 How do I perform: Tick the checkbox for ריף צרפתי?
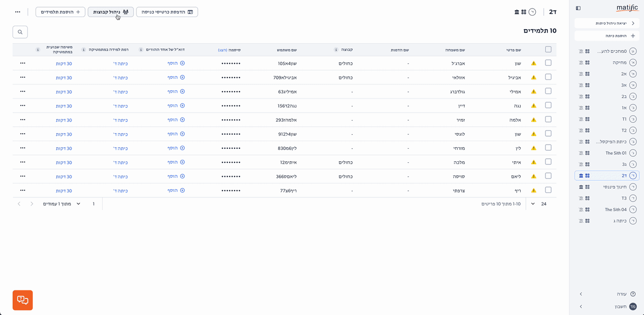(548, 190)
